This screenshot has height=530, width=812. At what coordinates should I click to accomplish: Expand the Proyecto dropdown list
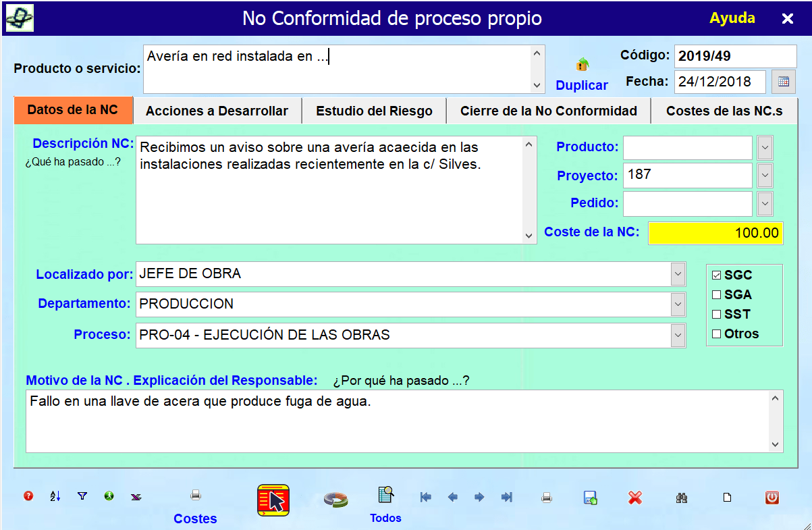pos(765,176)
